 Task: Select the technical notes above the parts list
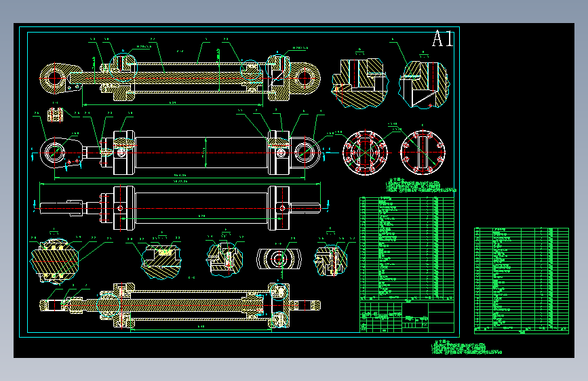420,186
